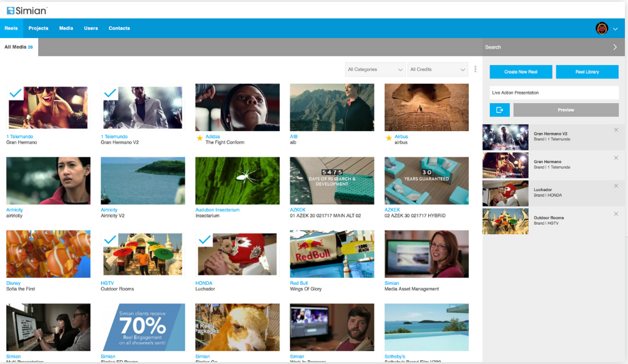Edit the Live Action Presentation title field
628x364 pixels.
pyautogui.click(x=554, y=93)
